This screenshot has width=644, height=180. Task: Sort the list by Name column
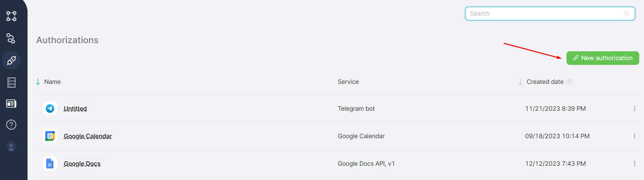pyautogui.click(x=52, y=82)
